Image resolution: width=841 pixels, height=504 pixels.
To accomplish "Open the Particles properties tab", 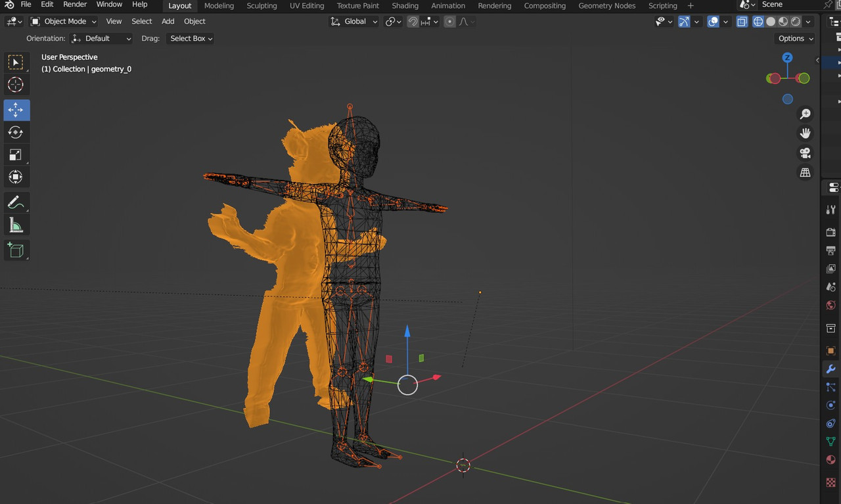I will 831,388.
